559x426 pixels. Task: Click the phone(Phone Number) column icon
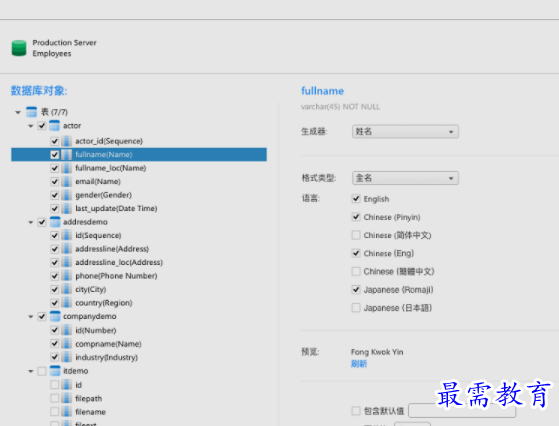pyautogui.click(x=66, y=276)
